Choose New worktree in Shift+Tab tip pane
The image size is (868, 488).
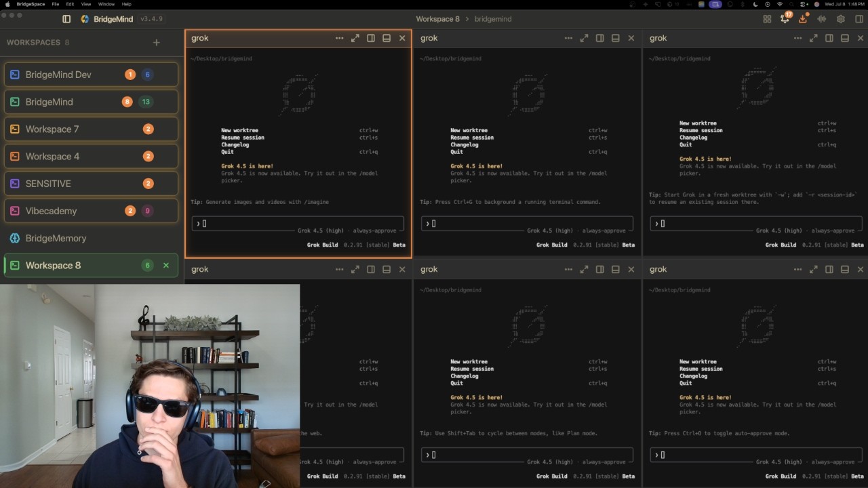pos(469,361)
